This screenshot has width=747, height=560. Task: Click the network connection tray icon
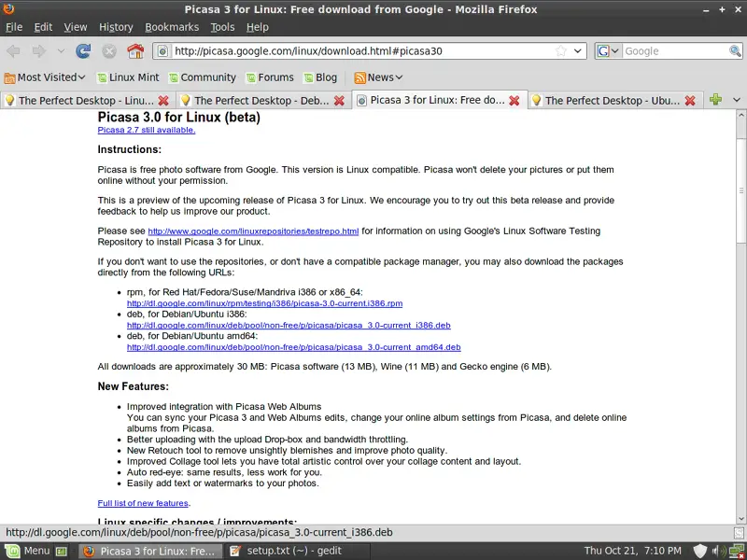pos(737,552)
